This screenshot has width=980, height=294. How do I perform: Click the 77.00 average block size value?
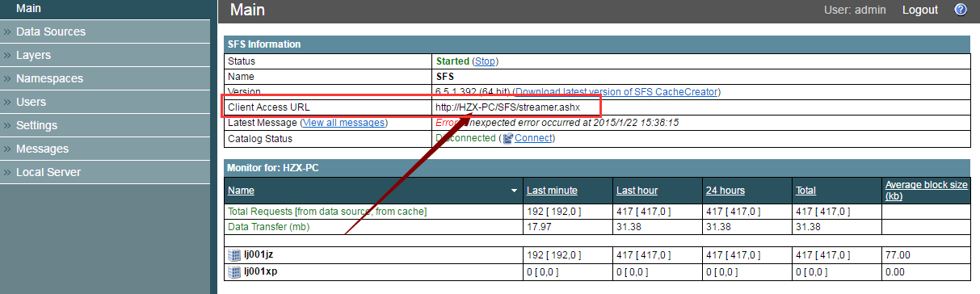pyautogui.click(x=898, y=255)
